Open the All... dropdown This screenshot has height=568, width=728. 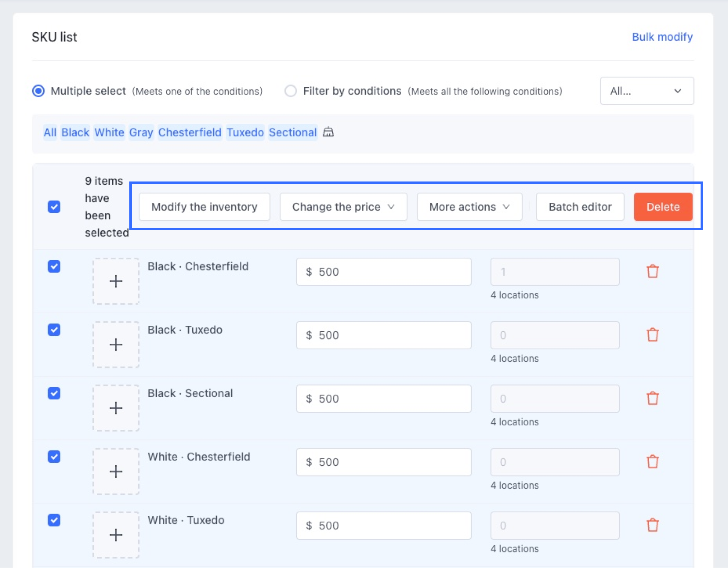pyautogui.click(x=647, y=91)
